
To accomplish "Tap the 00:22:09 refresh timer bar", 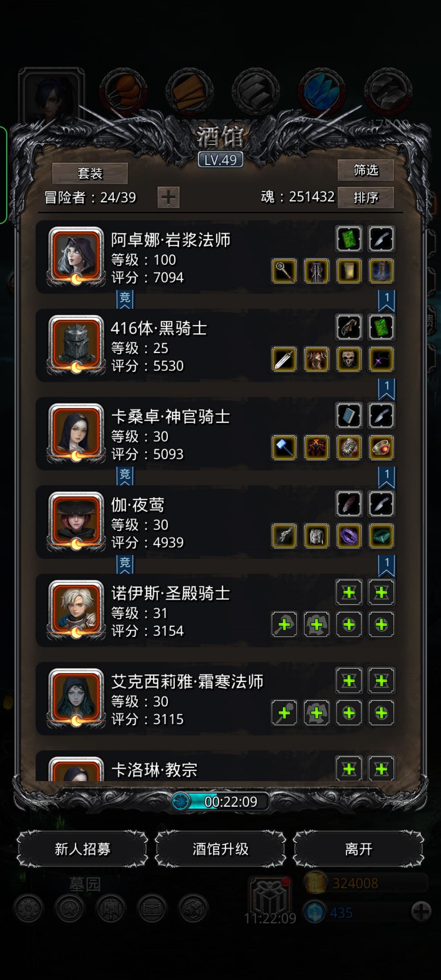I will tap(220, 802).
